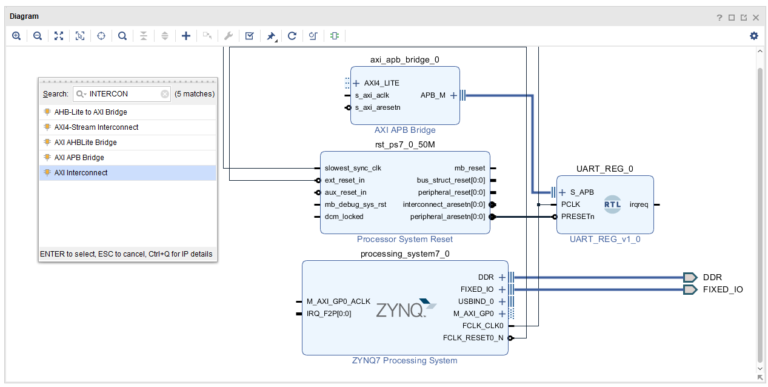Choose the AXI APB Bridge entry

click(x=128, y=157)
